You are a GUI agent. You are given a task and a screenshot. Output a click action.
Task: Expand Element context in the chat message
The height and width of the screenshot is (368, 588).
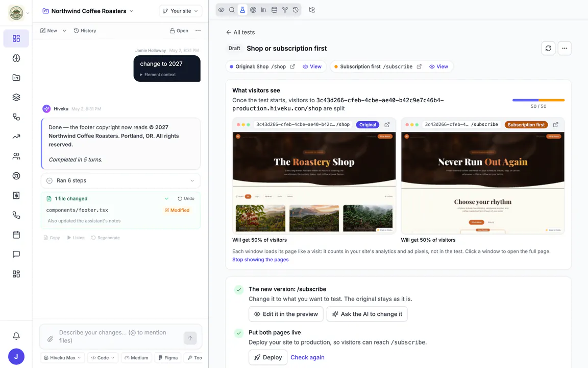point(158,75)
